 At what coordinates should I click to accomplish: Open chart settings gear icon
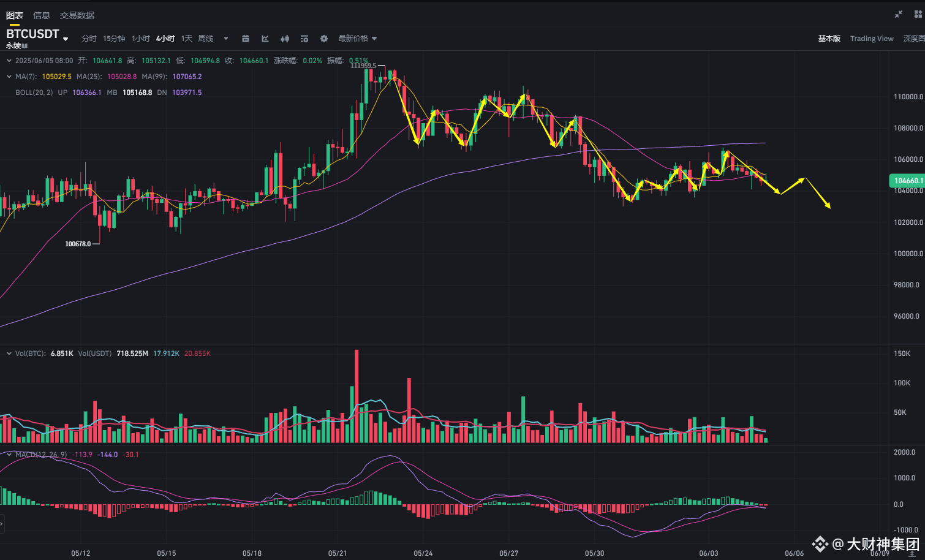coord(324,39)
